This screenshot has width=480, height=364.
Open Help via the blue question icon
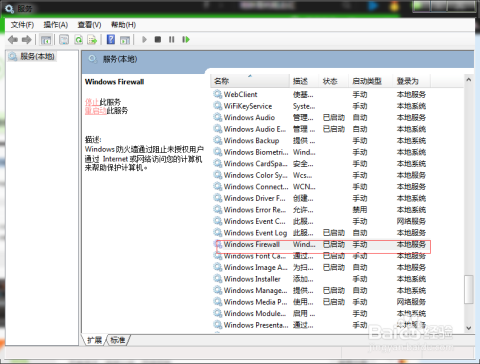[111, 40]
